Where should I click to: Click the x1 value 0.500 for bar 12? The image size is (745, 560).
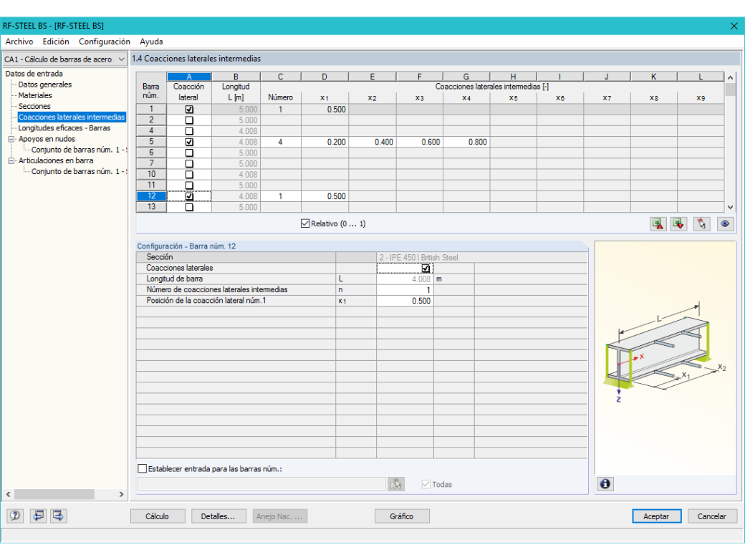click(x=325, y=196)
